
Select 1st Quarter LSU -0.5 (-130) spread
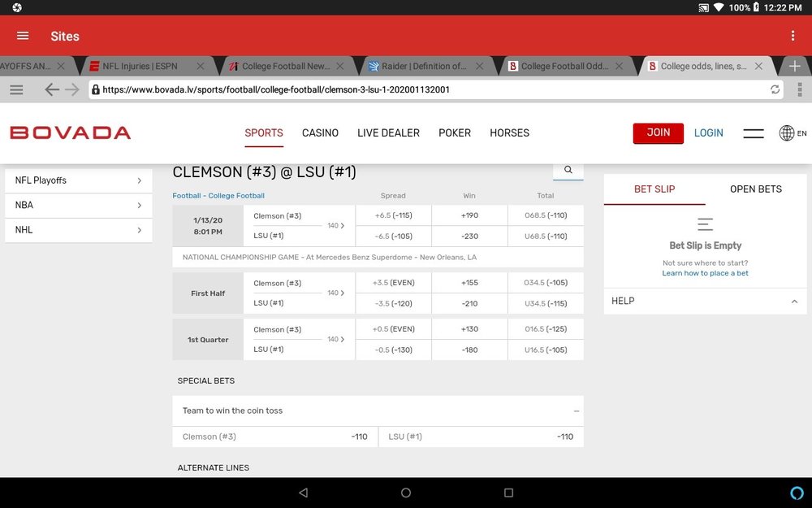click(x=393, y=350)
